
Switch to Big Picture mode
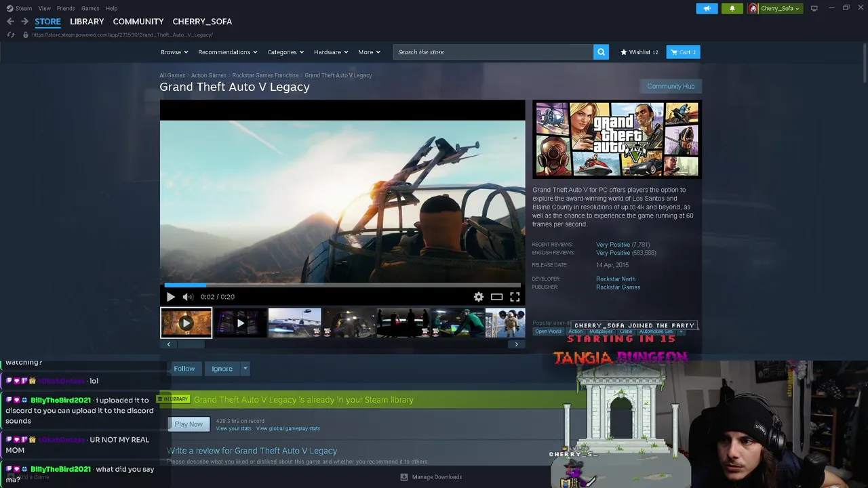(814, 8)
